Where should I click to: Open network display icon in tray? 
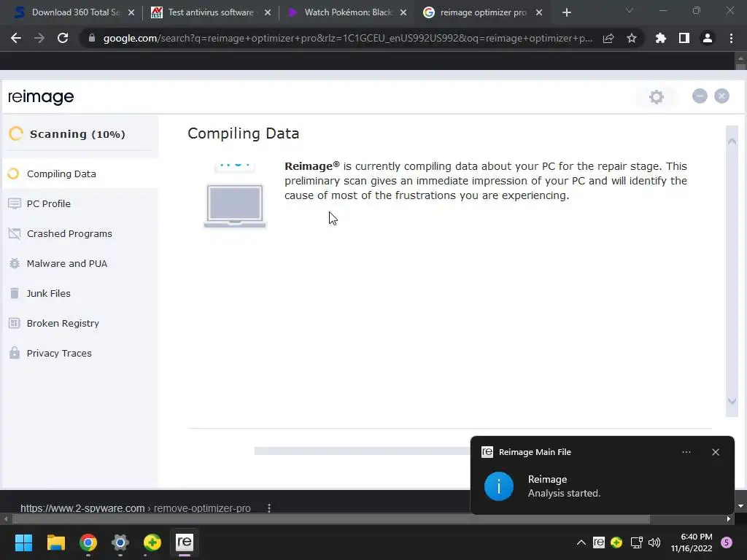coord(636,542)
